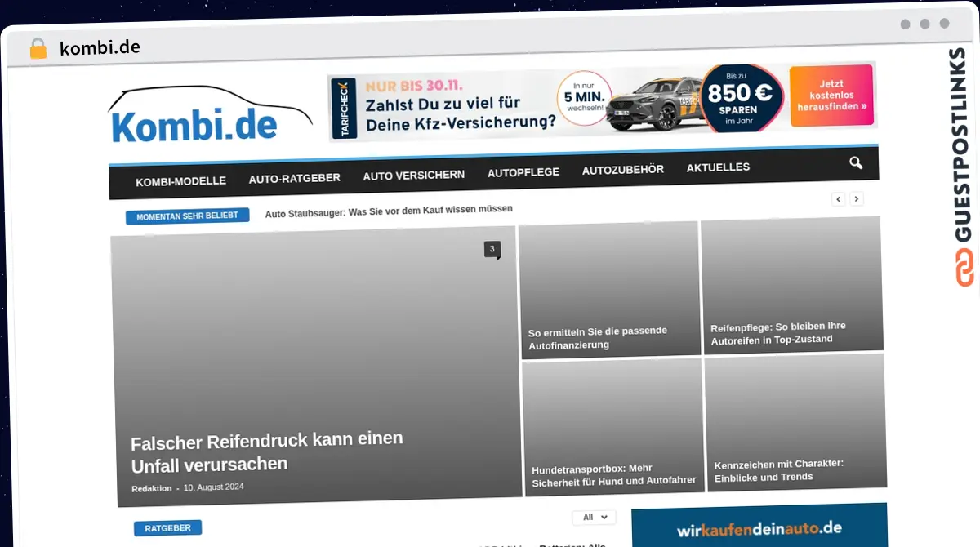980x547 pixels.
Task: Open article Falscher Reifendruck kann einen Unfall verursachen
Action: [x=267, y=451]
